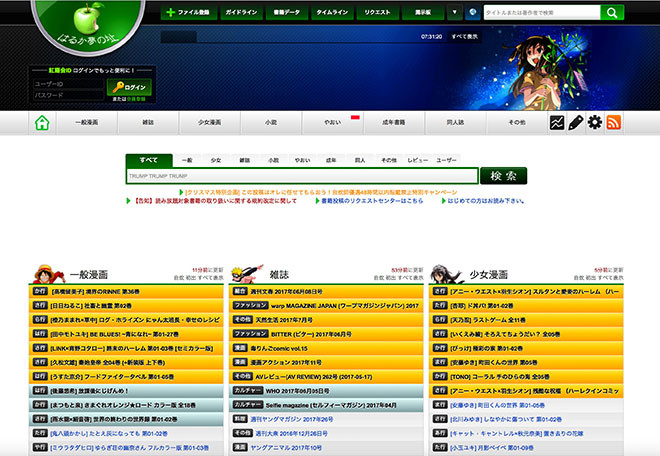660x456 pixels.
Task: Focus the main search field with TRUMP text
Action: (300, 176)
